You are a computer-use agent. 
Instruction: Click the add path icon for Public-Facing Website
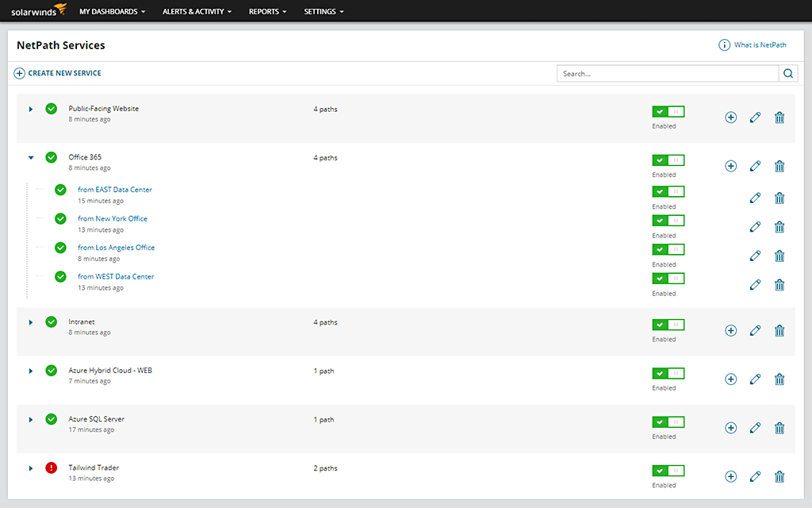click(730, 117)
